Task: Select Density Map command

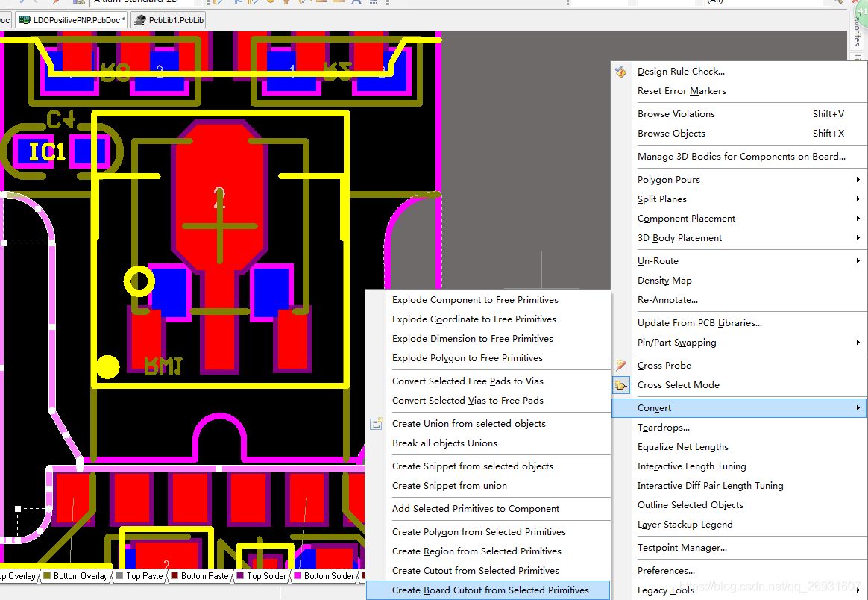Action: click(738, 281)
